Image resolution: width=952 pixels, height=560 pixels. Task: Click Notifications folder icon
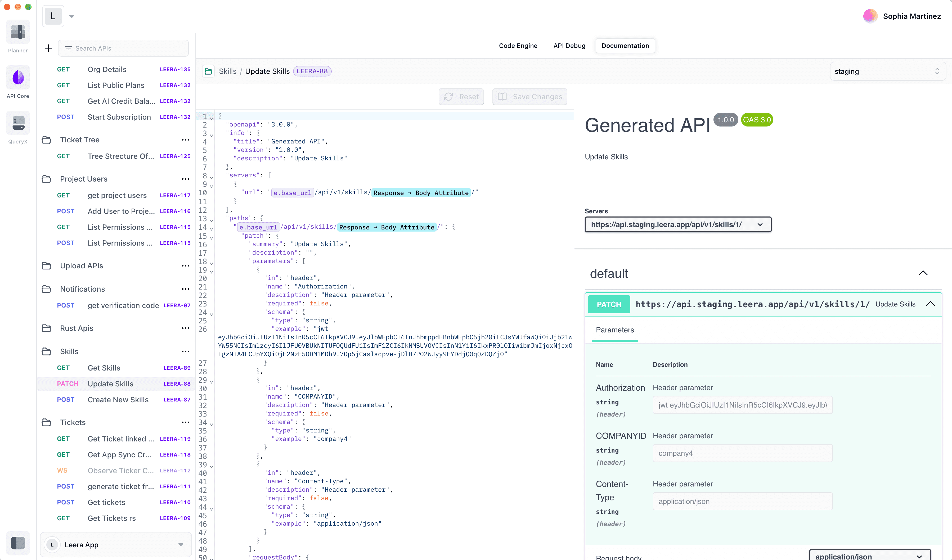(47, 289)
